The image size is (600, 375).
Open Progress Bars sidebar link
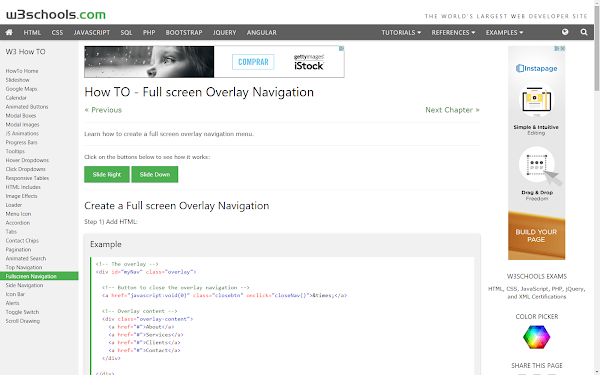point(21,142)
